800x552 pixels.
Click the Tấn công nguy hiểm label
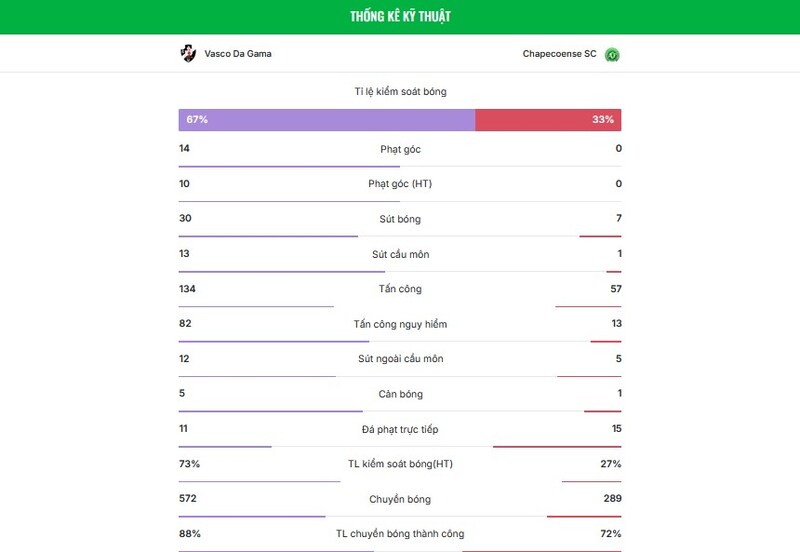point(400,324)
